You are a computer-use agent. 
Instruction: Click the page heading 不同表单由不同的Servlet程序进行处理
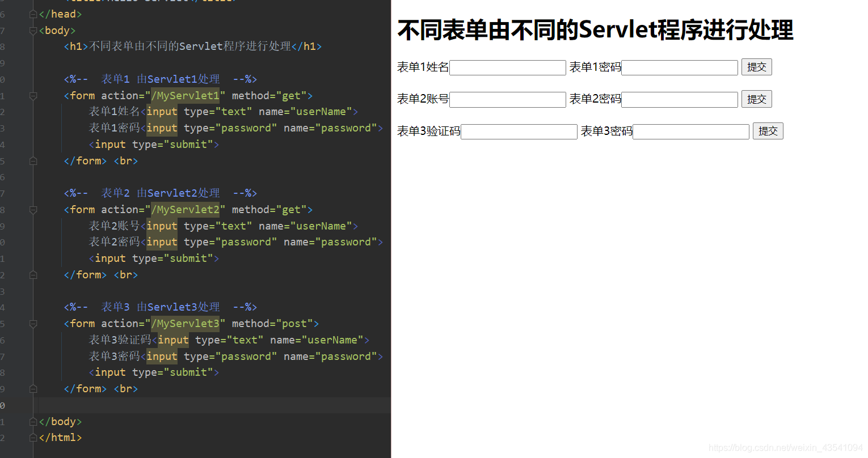(x=595, y=30)
